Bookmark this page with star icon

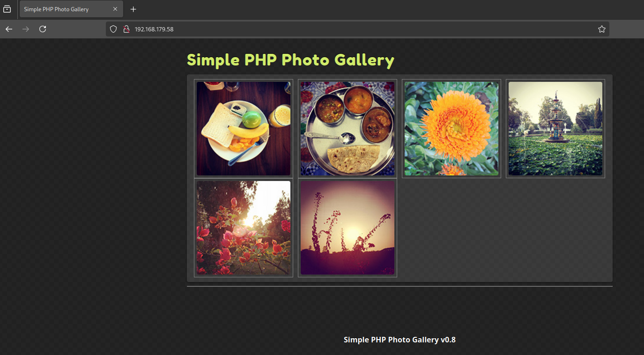coord(602,29)
